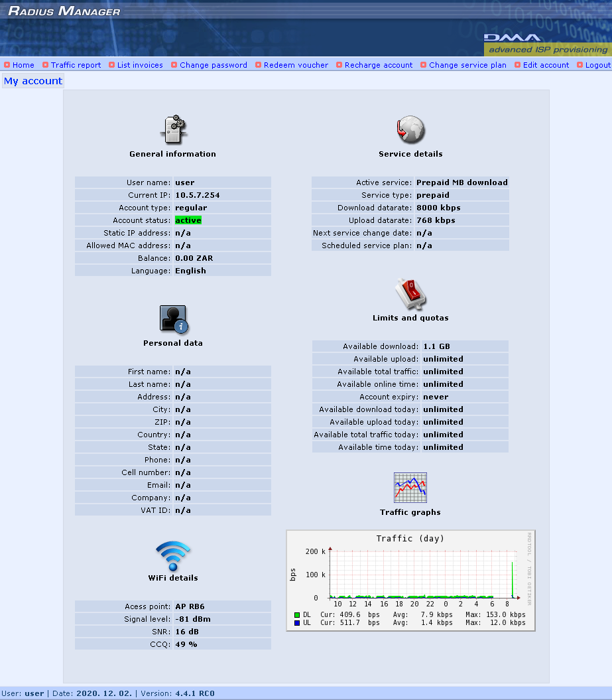This screenshot has height=700, width=612.
Task: Click the red bullet beside Home
Action: coord(7,65)
